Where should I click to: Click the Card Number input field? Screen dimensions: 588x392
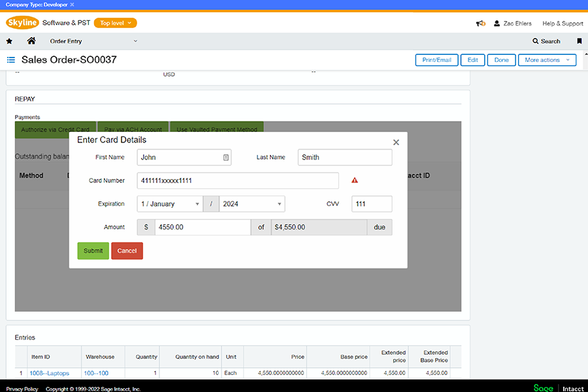[238, 180]
